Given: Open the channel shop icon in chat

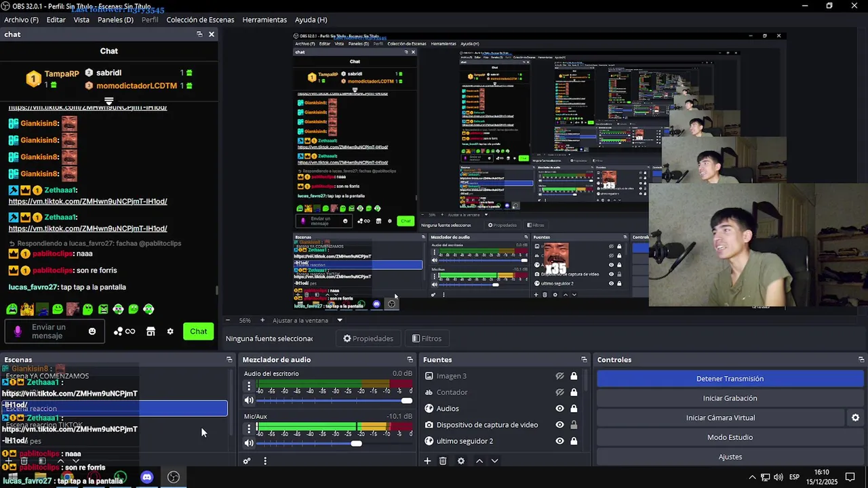Looking at the screenshot, I should pos(151,331).
